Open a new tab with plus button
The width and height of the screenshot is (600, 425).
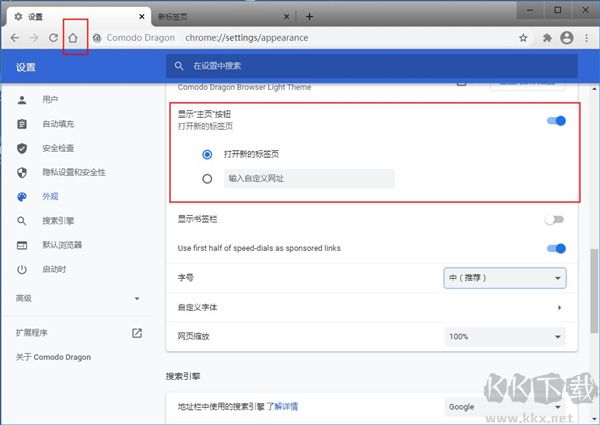pos(310,16)
